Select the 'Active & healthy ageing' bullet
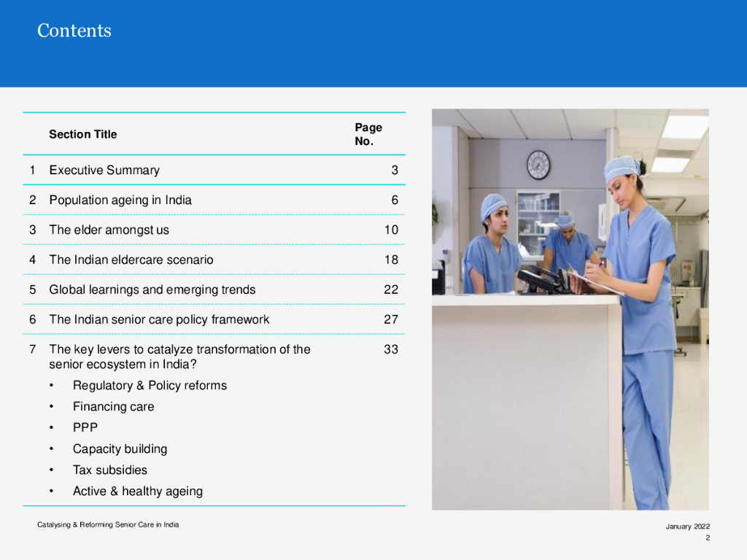This screenshot has height=560, width=747. 138,491
